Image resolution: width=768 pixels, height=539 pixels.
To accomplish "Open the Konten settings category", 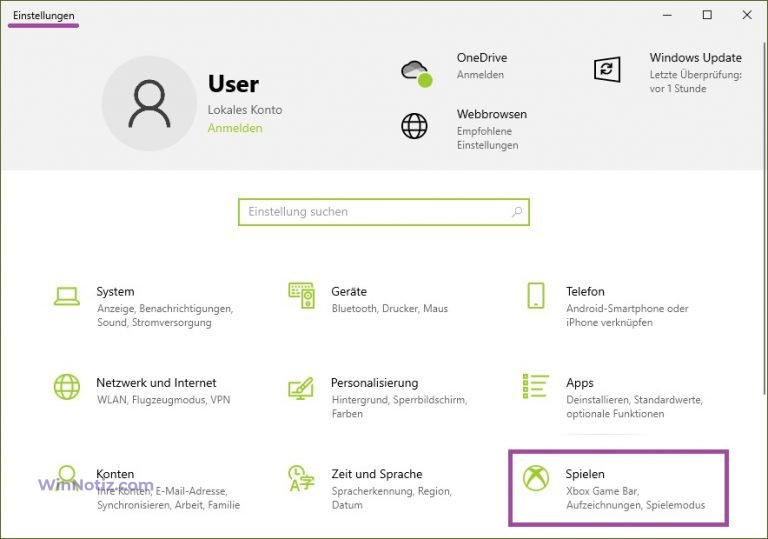I will point(115,474).
